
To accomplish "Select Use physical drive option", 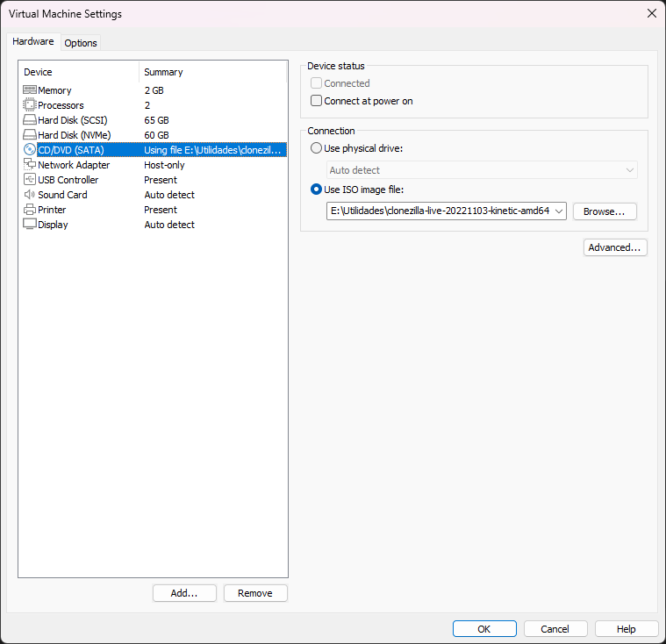I will [317, 148].
